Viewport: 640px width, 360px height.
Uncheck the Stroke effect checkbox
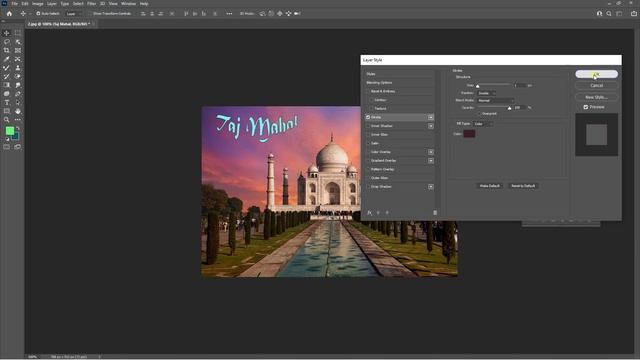(368, 117)
